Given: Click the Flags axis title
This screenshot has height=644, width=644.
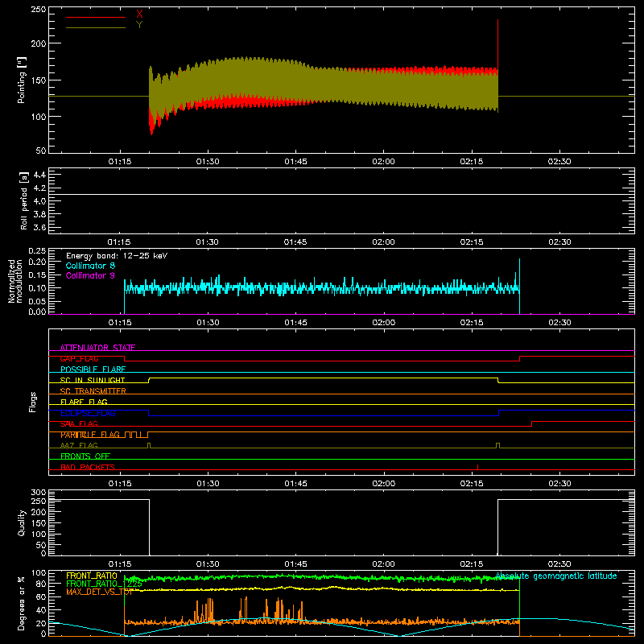Looking at the screenshot, I should [33, 402].
